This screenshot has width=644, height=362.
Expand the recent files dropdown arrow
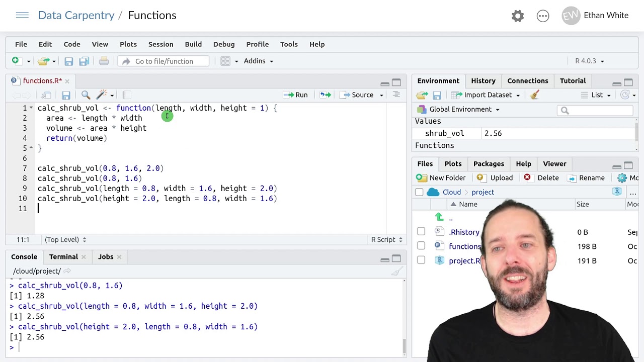(x=54, y=61)
